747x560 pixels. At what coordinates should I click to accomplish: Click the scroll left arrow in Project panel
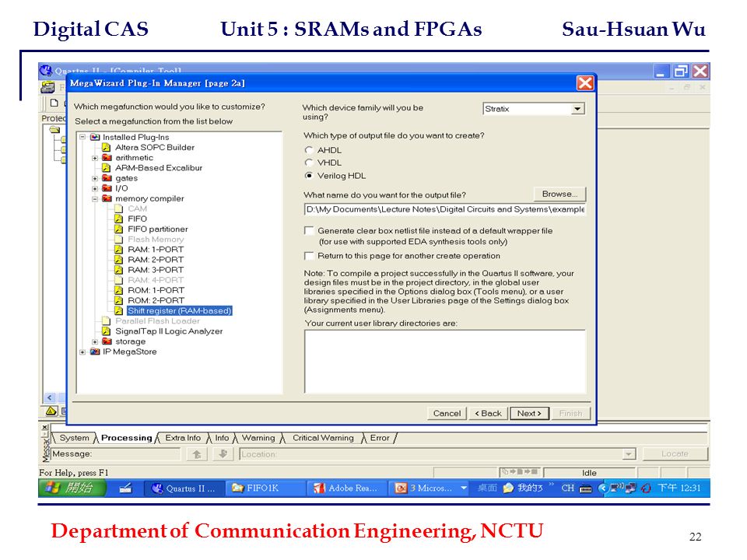pos(50,397)
